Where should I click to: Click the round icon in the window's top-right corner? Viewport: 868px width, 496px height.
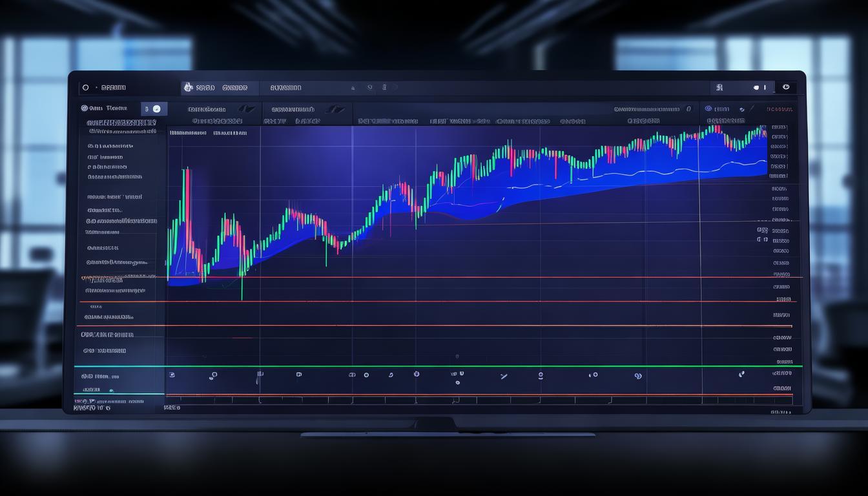coord(786,87)
